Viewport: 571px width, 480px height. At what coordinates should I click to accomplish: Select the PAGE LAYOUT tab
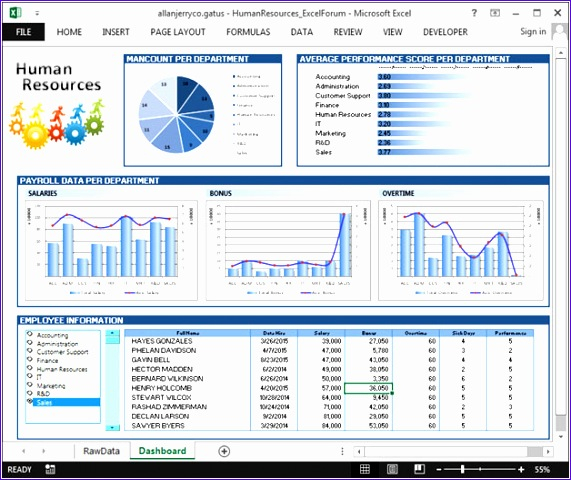pyautogui.click(x=178, y=32)
